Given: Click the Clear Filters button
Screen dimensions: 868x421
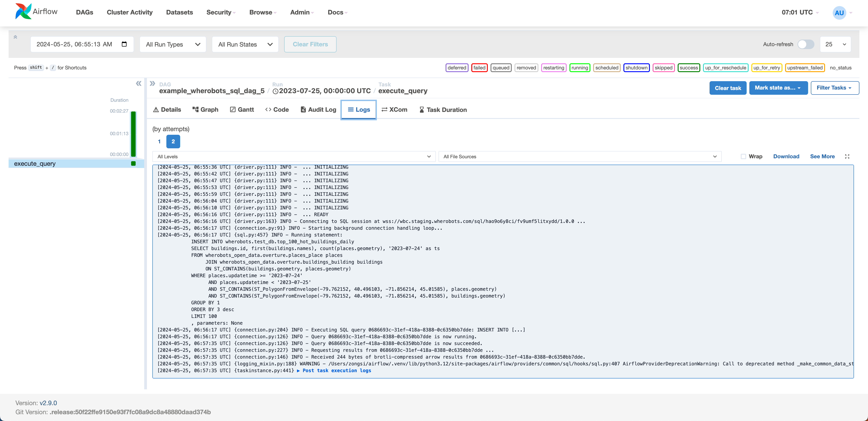Looking at the screenshot, I should click(310, 44).
